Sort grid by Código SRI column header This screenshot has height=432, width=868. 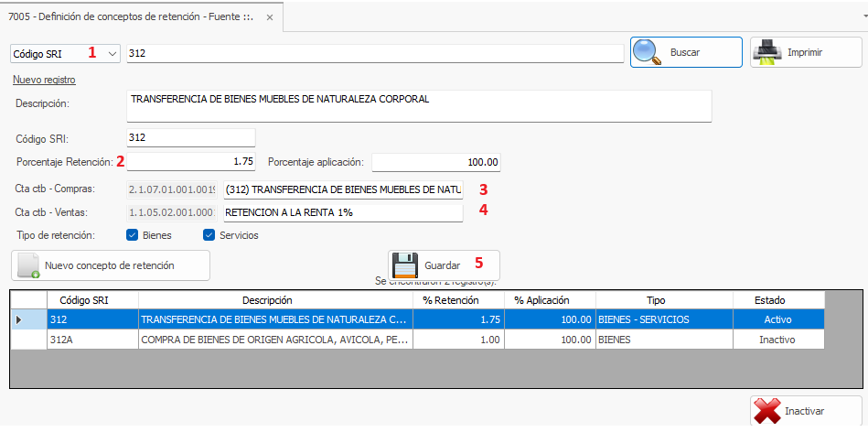click(92, 300)
